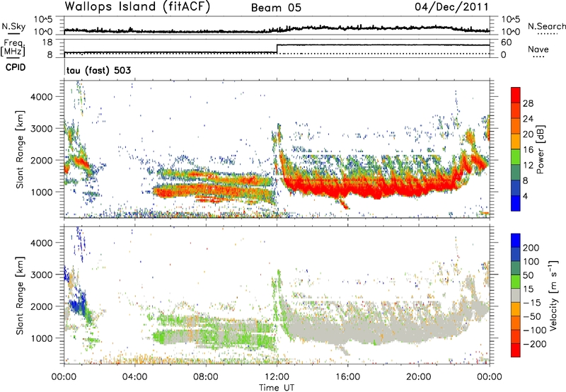This screenshot has width=566, height=392.
Task: Click the 'Velocity [m s-1]' colorbar title
Action: (x=553, y=295)
